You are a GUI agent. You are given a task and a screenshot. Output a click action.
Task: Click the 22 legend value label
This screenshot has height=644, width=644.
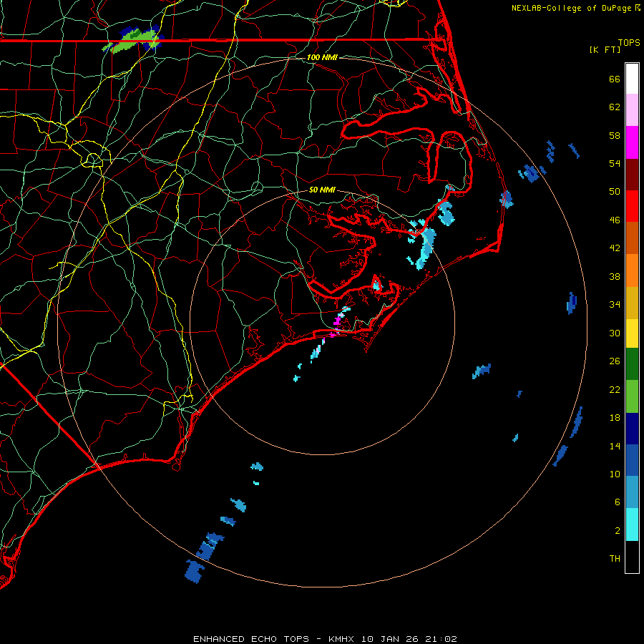[615, 389]
